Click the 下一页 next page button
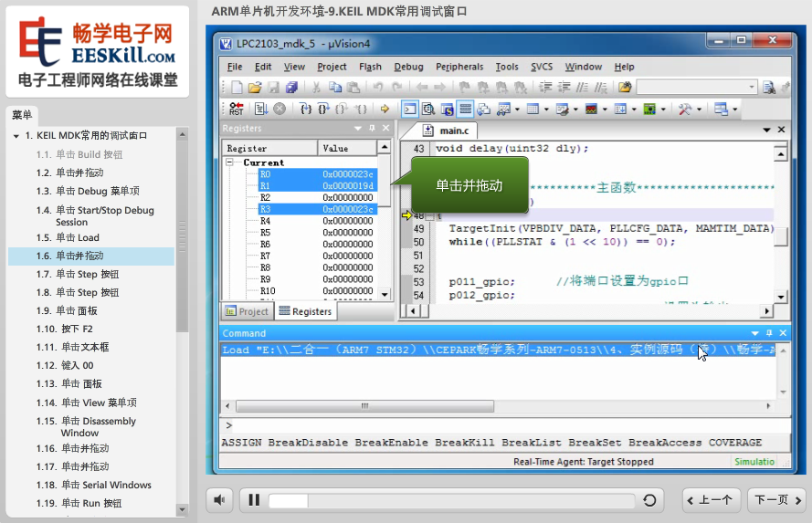The width and height of the screenshot is (812, 523). [x=776, y=500]
